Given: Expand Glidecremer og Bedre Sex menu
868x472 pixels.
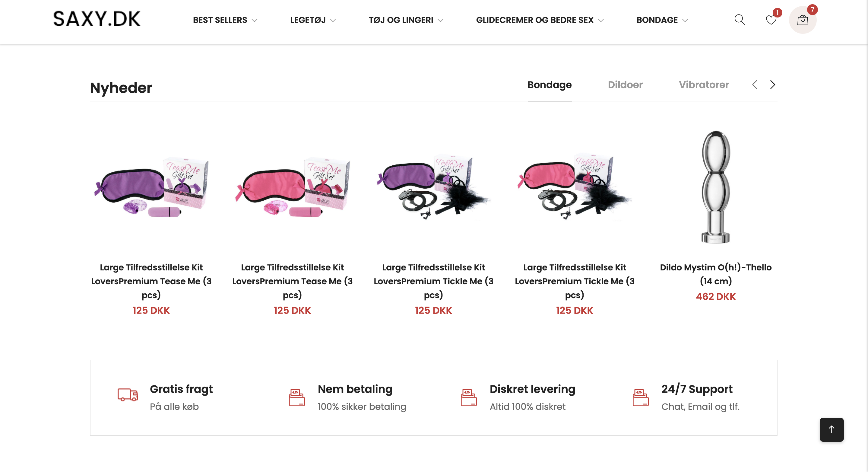Looking at the screenshot, I should 540,20.
